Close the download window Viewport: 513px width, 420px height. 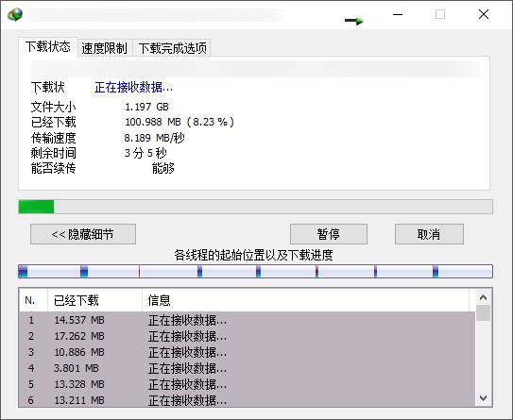click(x=484, y=14)
